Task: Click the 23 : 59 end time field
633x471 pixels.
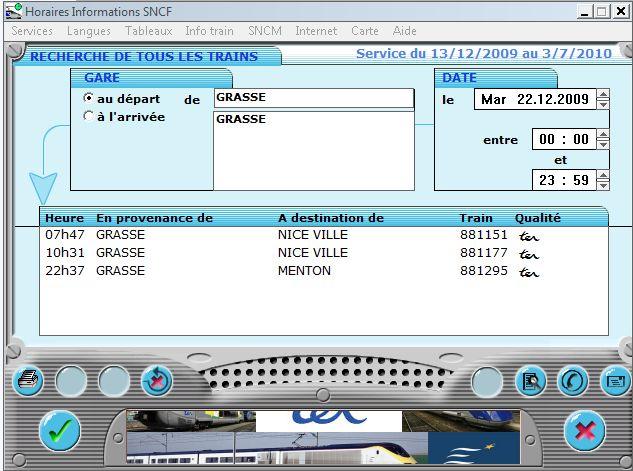Action: click(x=564, y=180)
